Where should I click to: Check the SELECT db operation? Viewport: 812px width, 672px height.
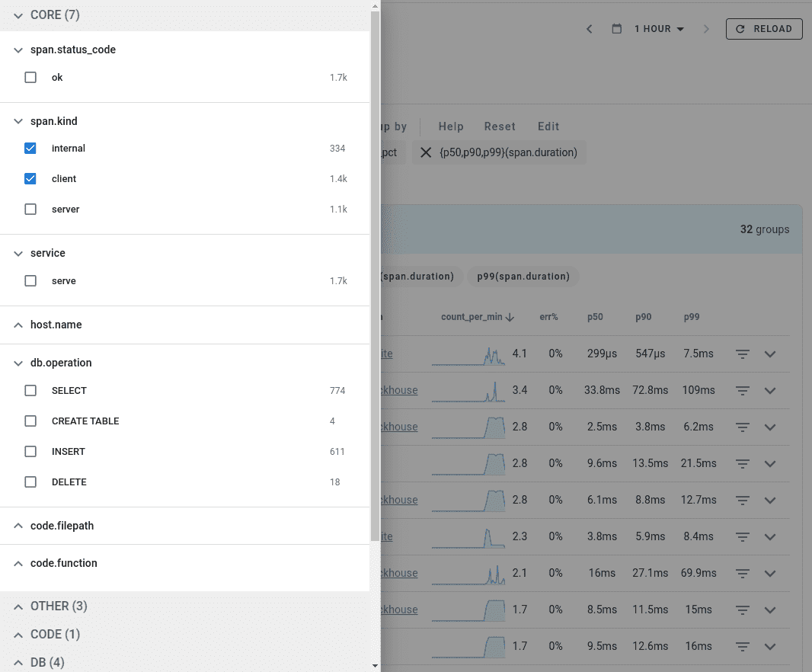pyautogui.click(x=30, y=391)
